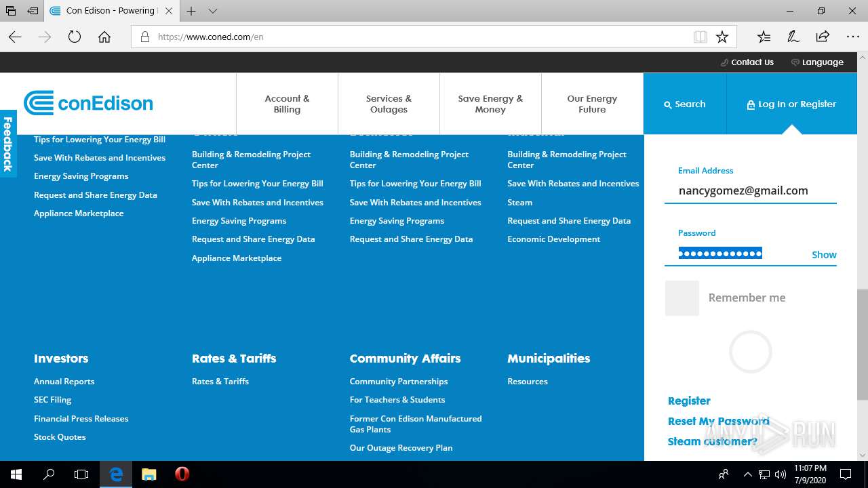The image size is (868, 488).
Task: Close the Con Edison tab
Action: [169, 11]
